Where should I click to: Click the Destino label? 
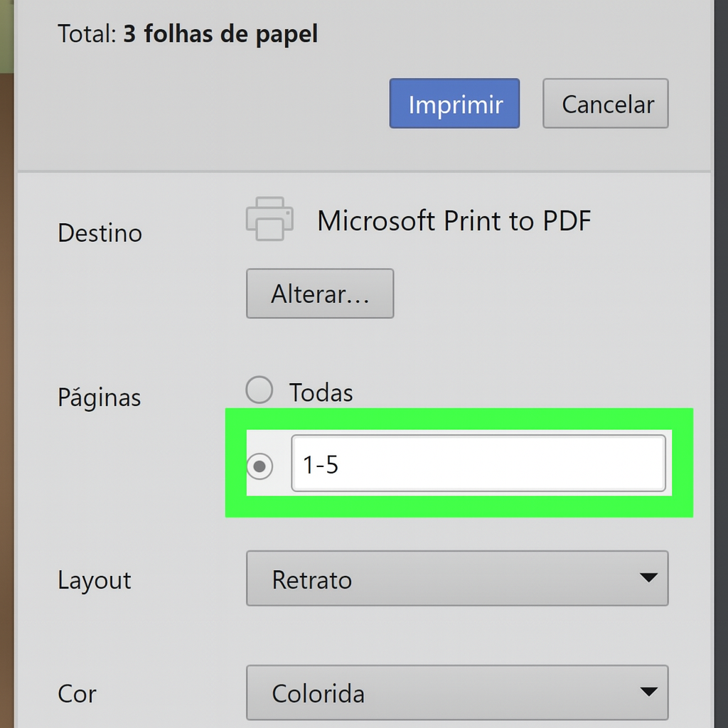(100, 232)
